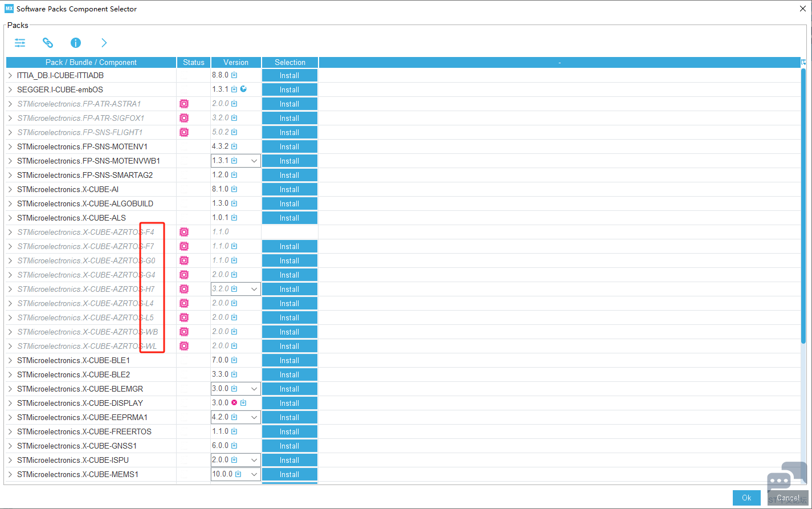Click the small icon at the header row's right end
Image resolution: width=812 pixels, height=509 pixels.
[803, 62]
